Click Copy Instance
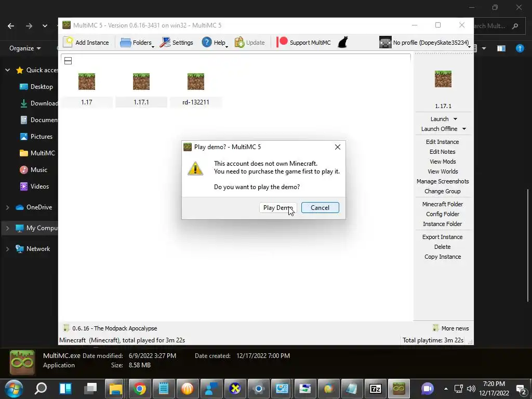 pos(443,257)
